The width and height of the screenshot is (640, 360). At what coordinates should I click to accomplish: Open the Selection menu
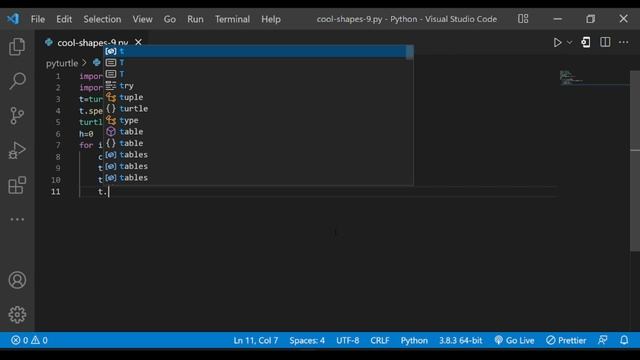tap(102, 19)
